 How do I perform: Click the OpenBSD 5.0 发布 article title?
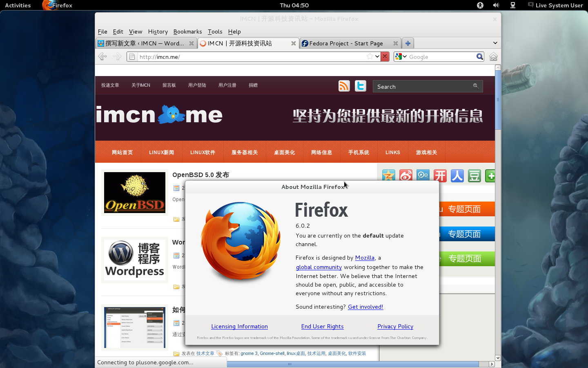(200, 175)
